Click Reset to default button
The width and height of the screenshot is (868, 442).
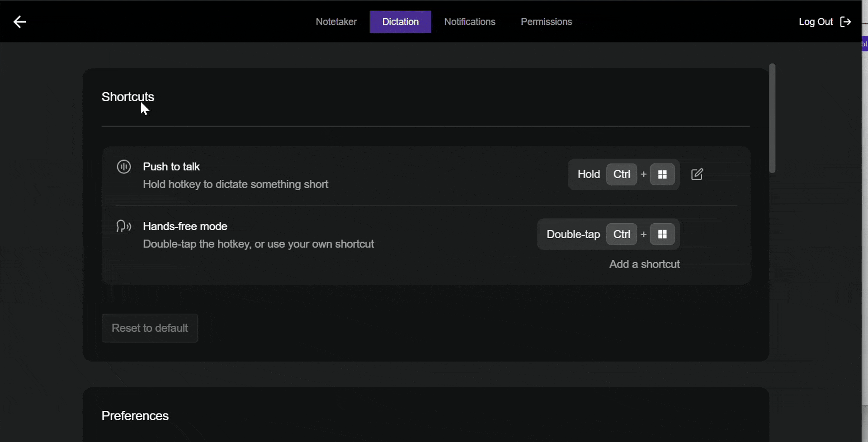pos(150,328)
